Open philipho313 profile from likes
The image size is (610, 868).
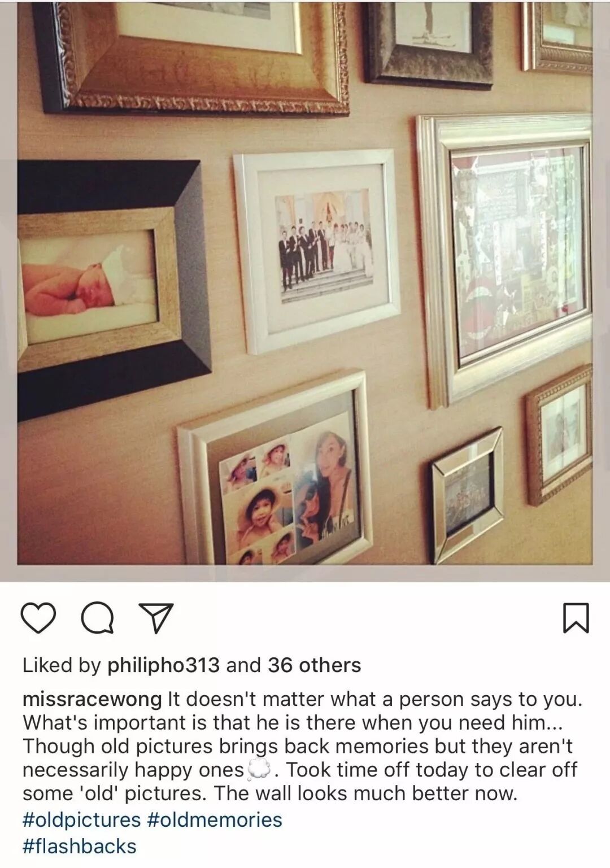(x=163, y=665)
